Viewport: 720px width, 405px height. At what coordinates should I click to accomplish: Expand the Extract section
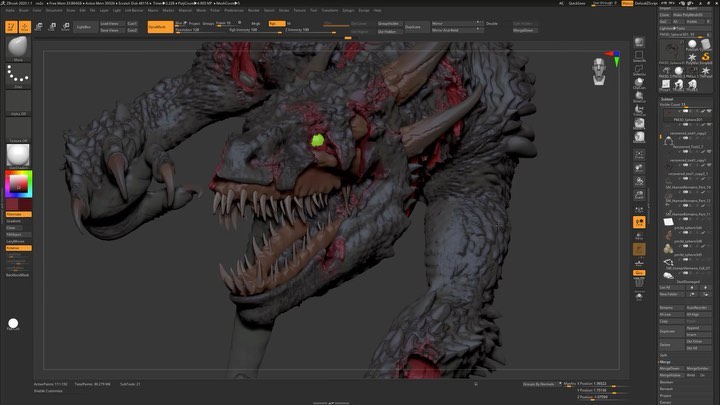click(665, 402)
